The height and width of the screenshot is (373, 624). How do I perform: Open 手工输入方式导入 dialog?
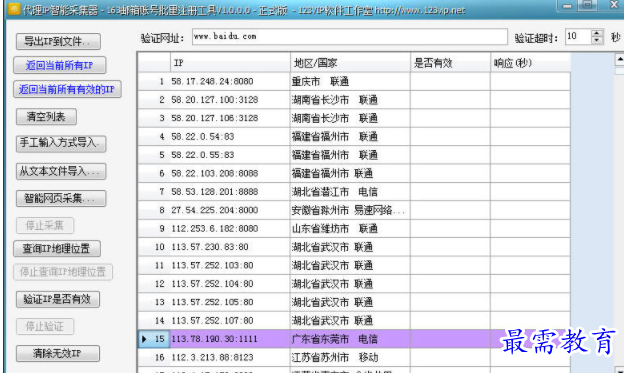click(x=61, y=144)
